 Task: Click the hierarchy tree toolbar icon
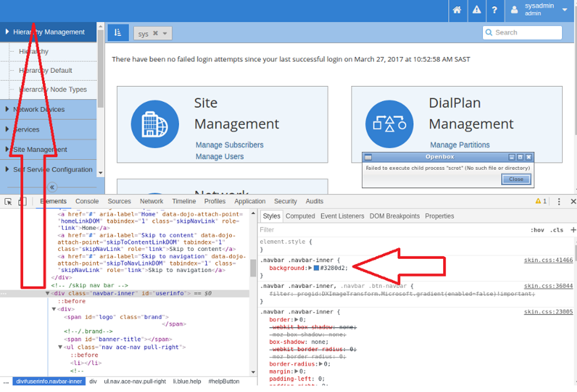tap(118, 33)
